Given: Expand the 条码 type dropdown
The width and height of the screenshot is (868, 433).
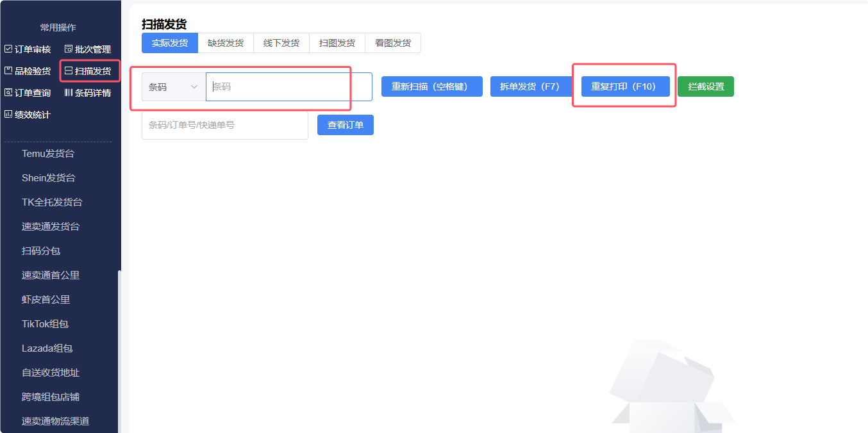Looking at the screenshot, I should click(x=174, y=86).
